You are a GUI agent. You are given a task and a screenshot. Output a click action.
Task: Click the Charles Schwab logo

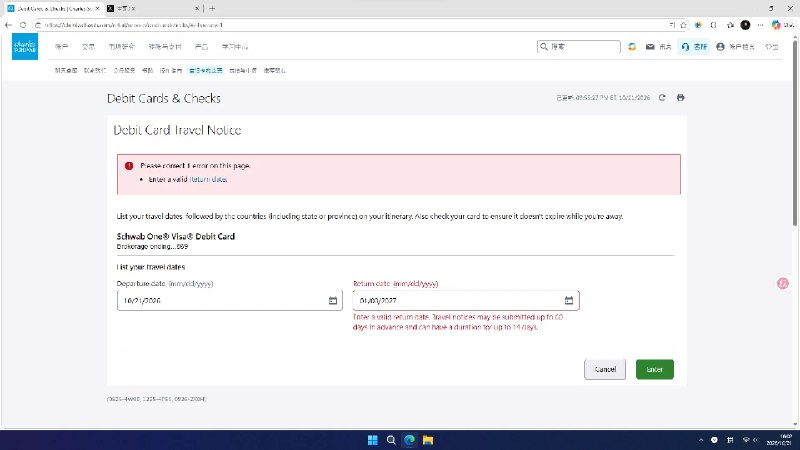coord(25,46)
